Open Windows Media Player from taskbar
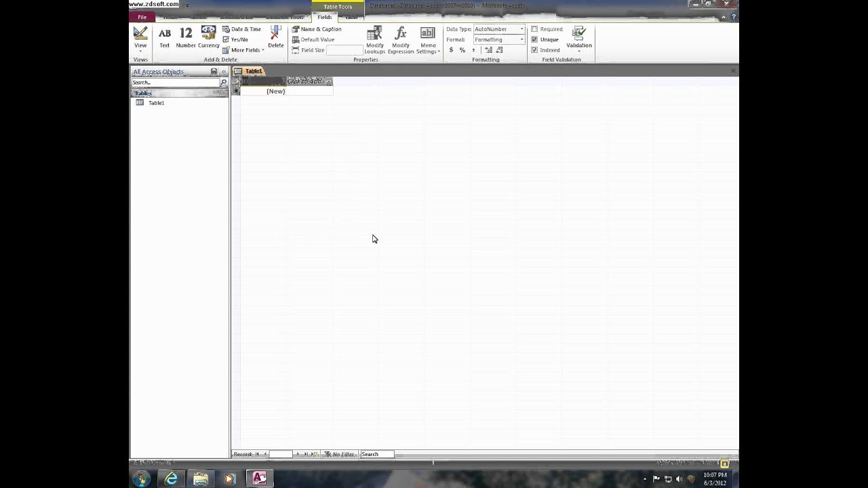 click(229, 479)
